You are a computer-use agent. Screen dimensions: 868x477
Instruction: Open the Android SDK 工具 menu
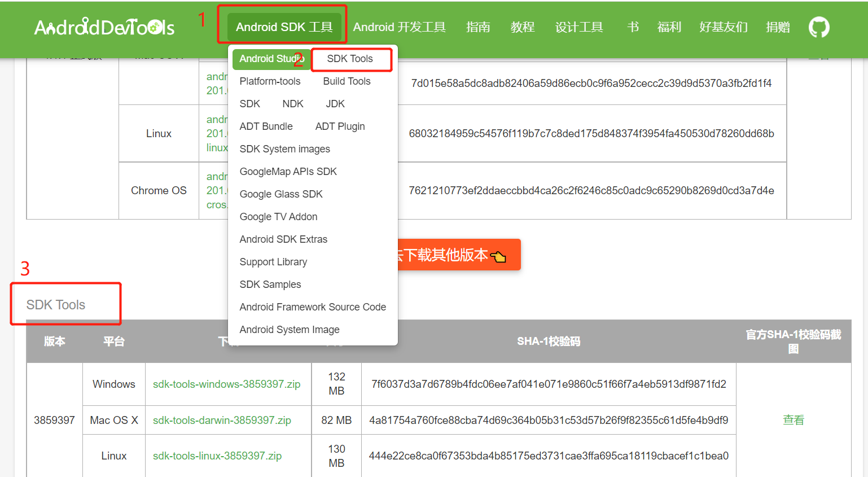284,27
